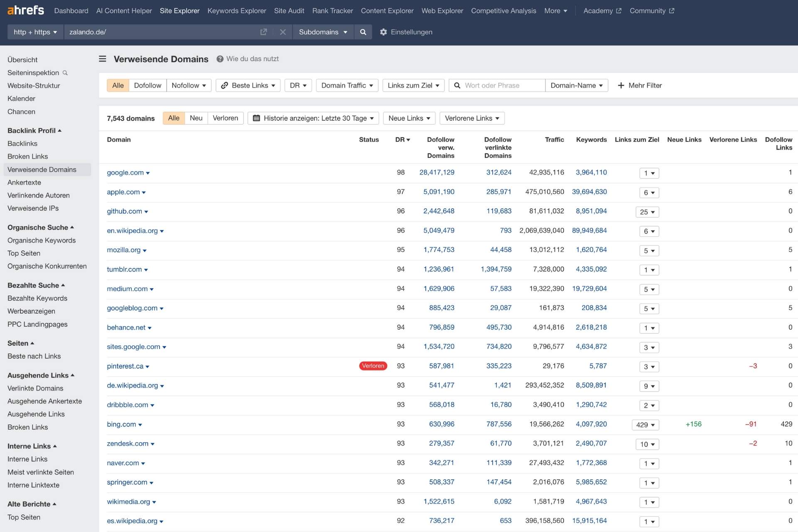Open github.com domain link
The width and height of the screenshot is (798, 532).
(124, 211)
